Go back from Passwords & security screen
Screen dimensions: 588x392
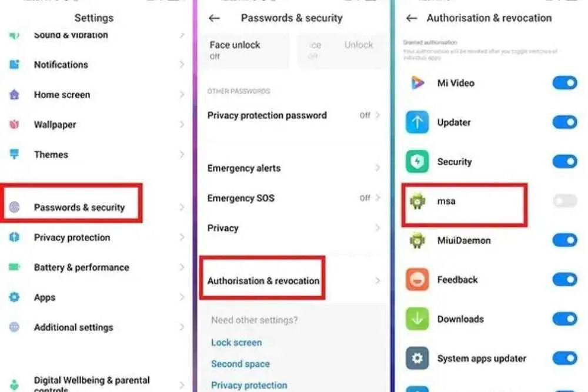pyautogui.click(x=214, y=18)
